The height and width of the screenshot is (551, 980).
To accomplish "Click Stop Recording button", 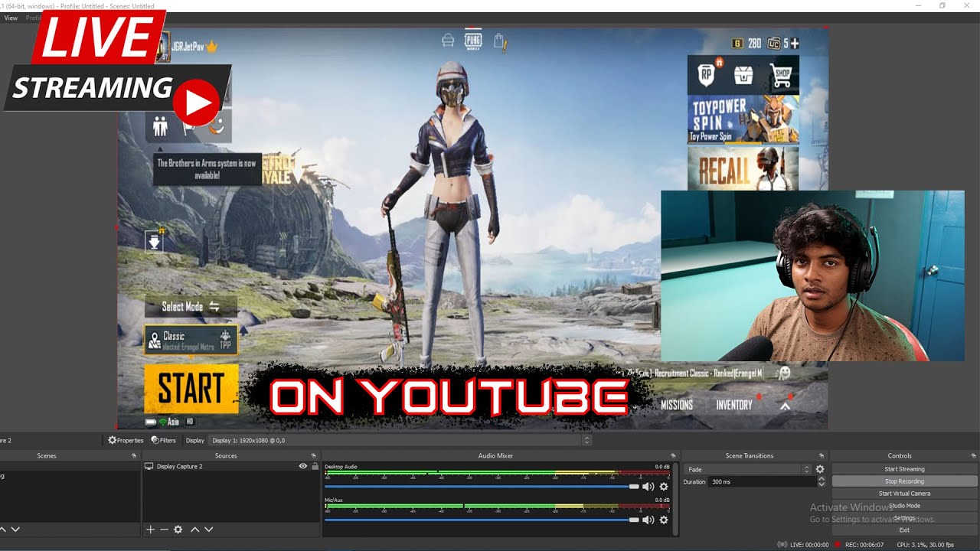I will tap(904, 481).
